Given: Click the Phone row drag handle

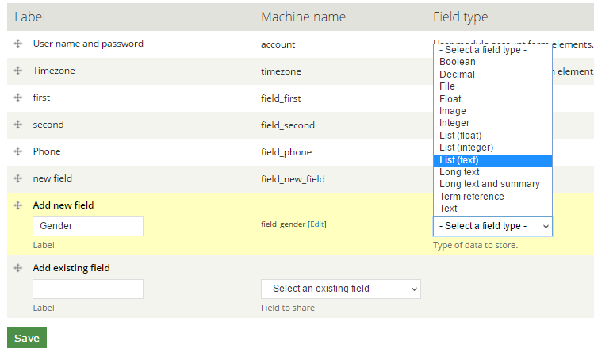Looking at the screenshot, I should (x=17, y=151).
